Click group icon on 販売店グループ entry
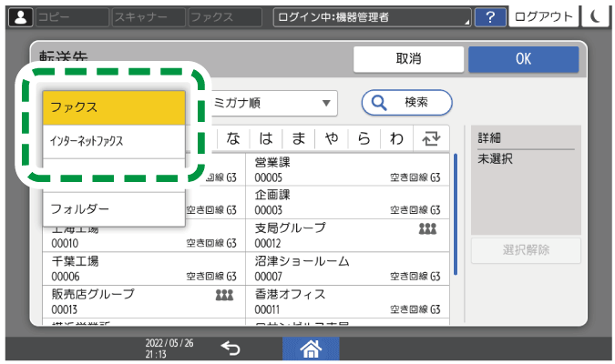This screenshot has width=615, height=364. 224,295
